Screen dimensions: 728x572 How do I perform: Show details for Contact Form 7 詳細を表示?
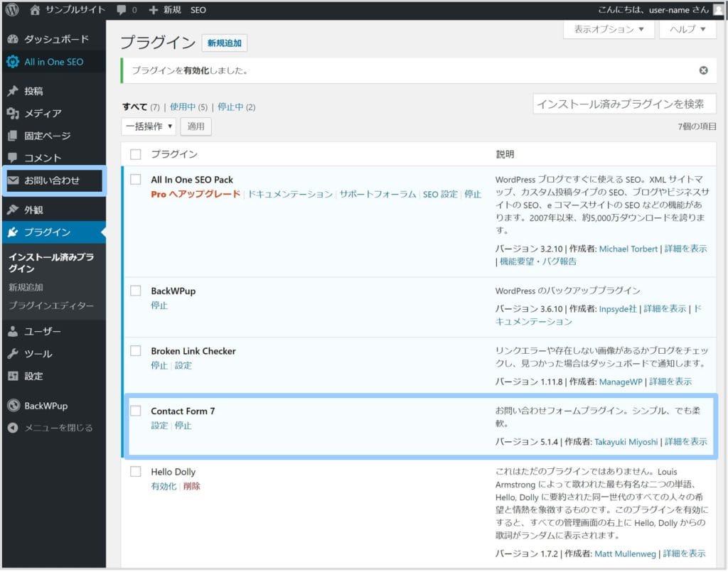click(686, 442)
